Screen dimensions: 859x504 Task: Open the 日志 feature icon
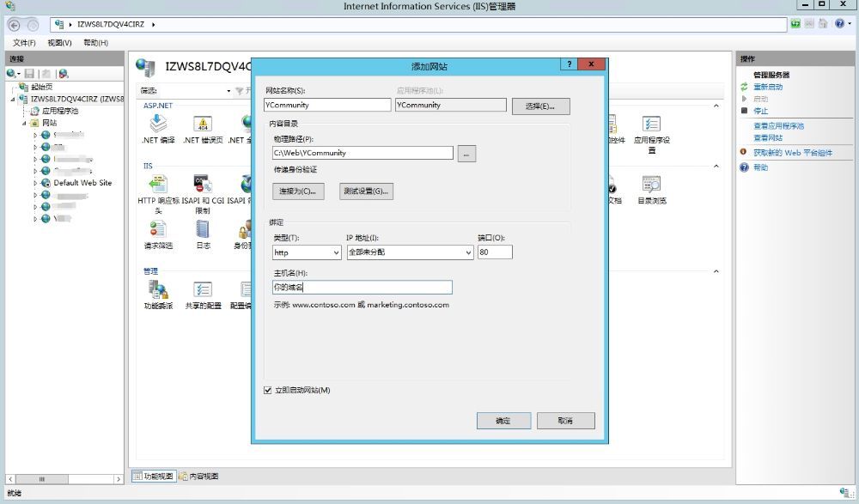point(203,229)
